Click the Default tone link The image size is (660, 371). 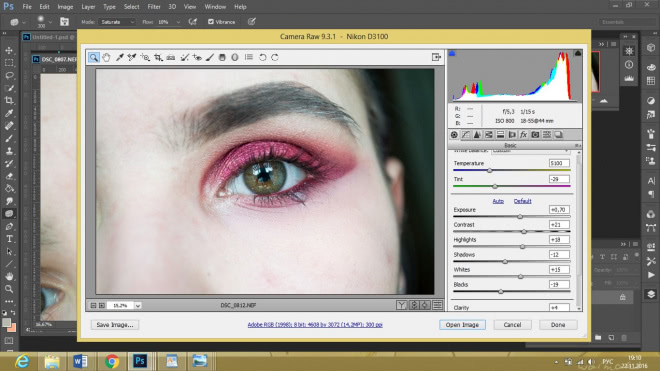click(522, 201)
